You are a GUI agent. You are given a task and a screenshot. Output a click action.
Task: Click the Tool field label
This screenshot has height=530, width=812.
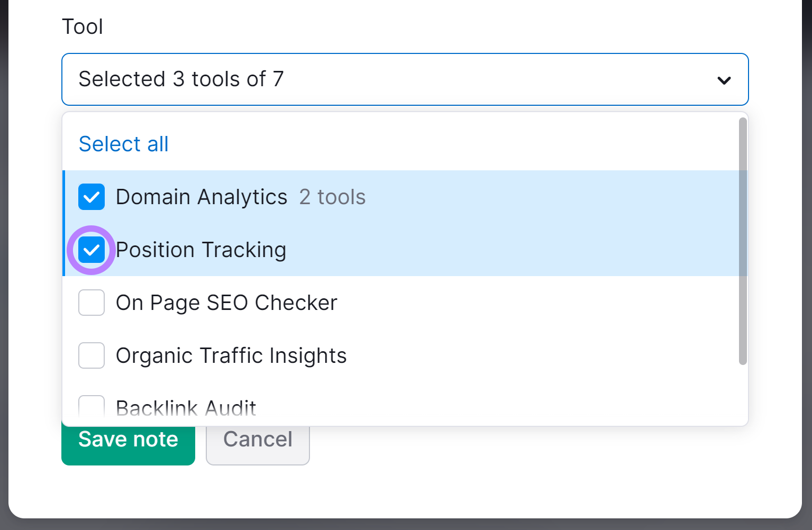coord(83,26)
